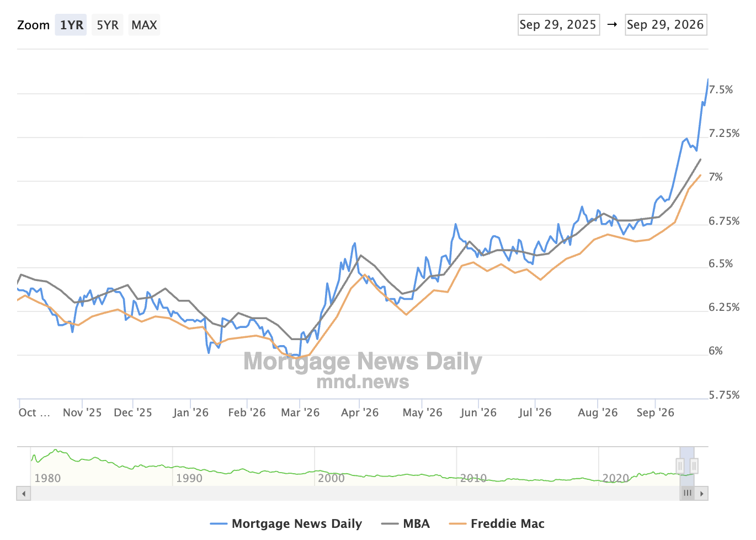Screen dimensions: 756x540
Task: Click the 6.25% y-axis label
Action: coord(724,307)
